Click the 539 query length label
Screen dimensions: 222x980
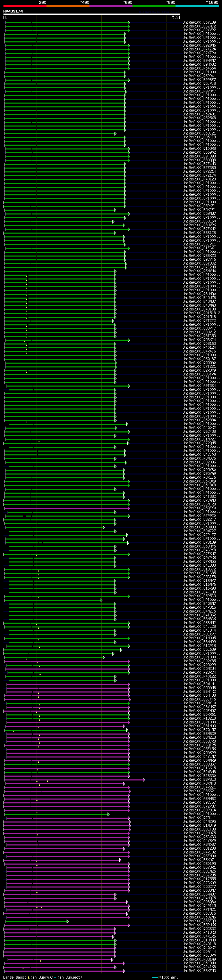tap(175, 17)
